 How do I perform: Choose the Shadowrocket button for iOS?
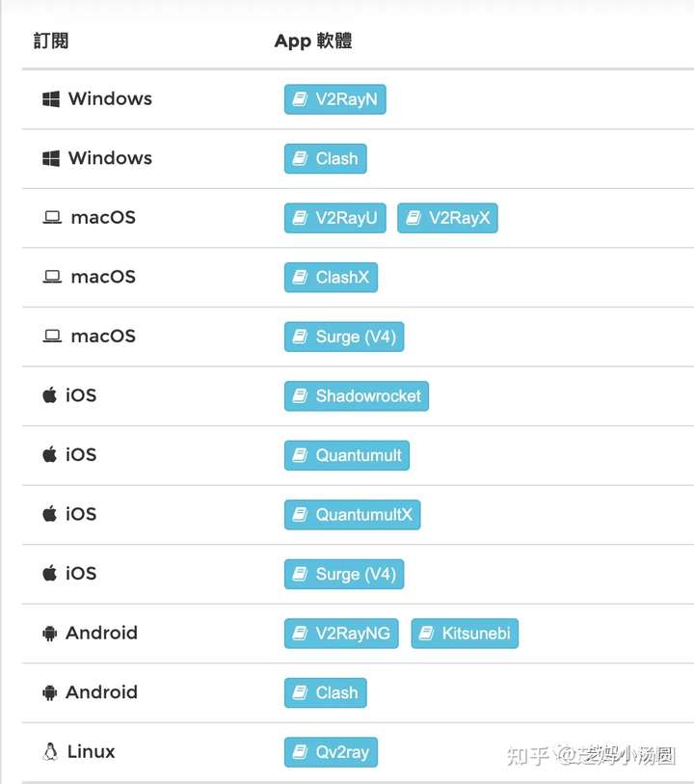(356, 396)
